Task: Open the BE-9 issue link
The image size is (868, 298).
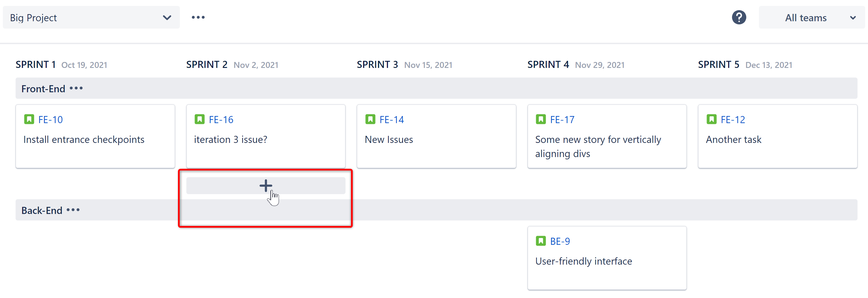Action: coord(560,241)
